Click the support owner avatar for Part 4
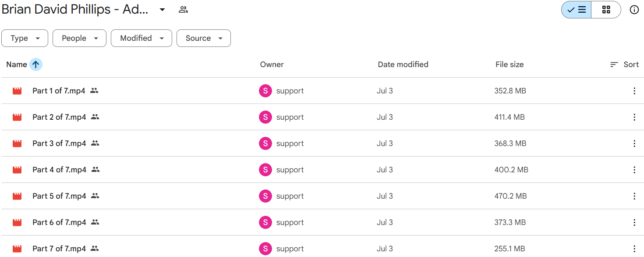This screenshot has height=257, width=644. (x=265, y=170)
